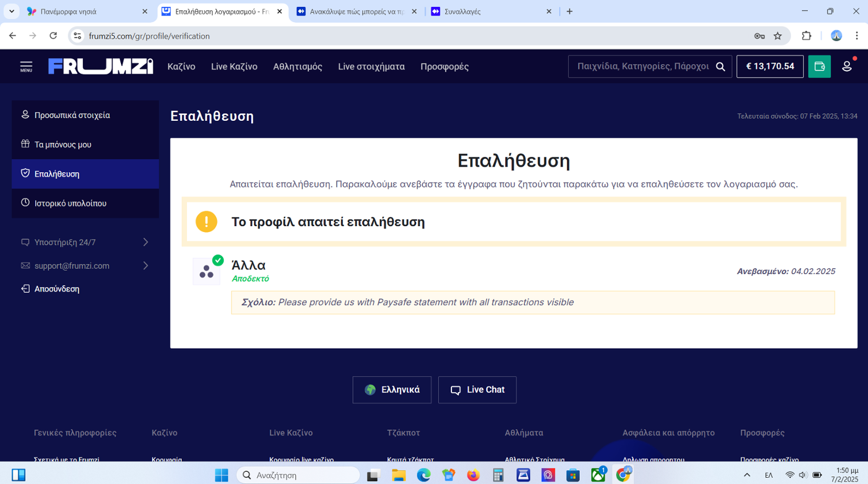Open the Live Καζίνο menu item
868x484 pixels.
click(x=234, y=66)
